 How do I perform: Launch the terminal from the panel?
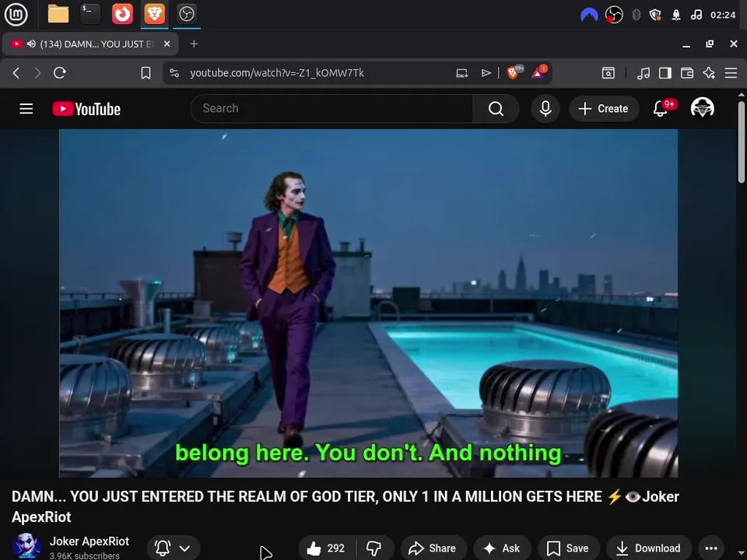(x=90, y=14)
